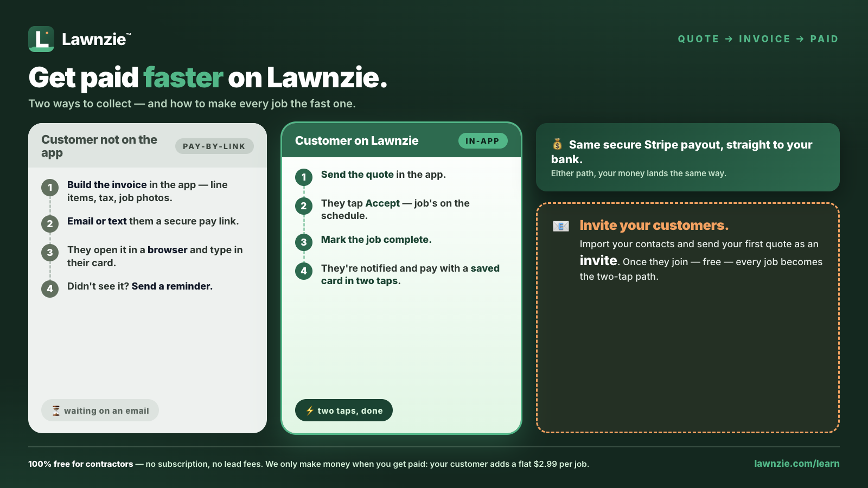This screenshot has width=868, height=488.
Task: Click step 1 circle beside Build the invoice
Action: click(x=50, y=188)
